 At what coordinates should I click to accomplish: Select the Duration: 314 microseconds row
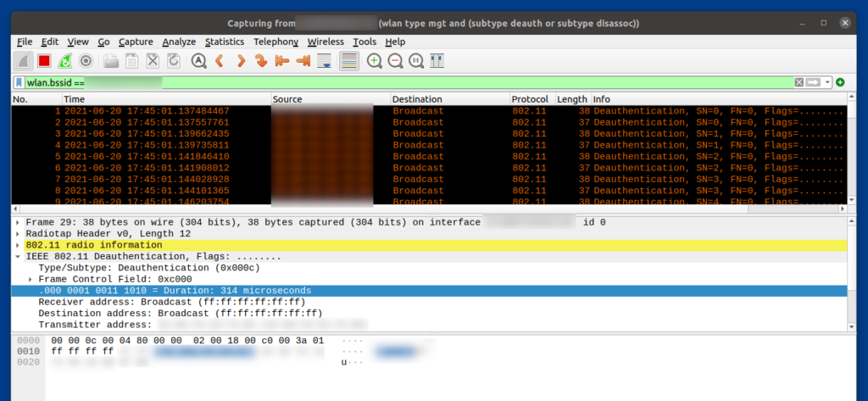point(429,291)
